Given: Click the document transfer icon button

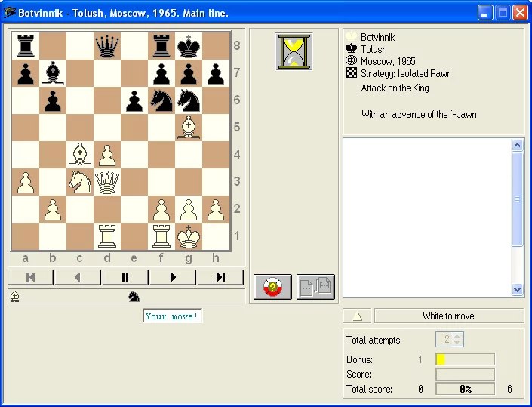Looking at the screenshot, I should pos(315,287).
